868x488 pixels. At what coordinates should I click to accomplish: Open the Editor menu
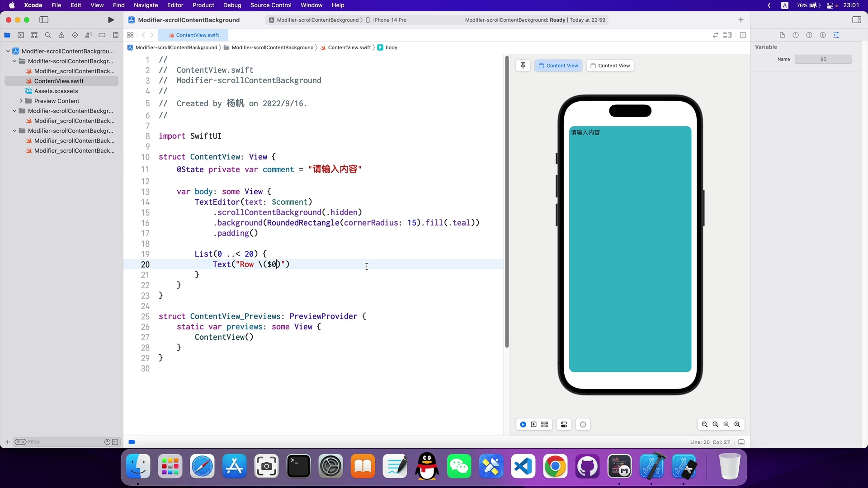(x=175, y=5)
